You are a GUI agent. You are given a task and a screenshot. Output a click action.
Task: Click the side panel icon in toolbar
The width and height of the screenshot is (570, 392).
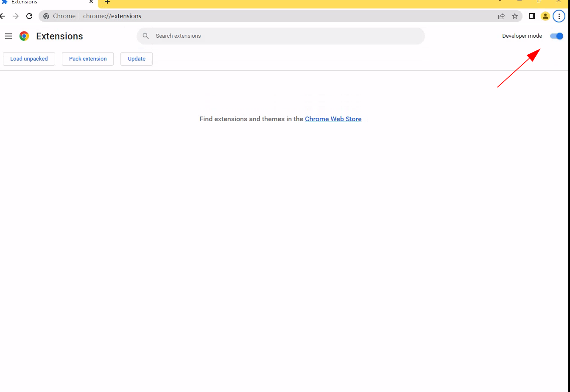tap(531, 16)
